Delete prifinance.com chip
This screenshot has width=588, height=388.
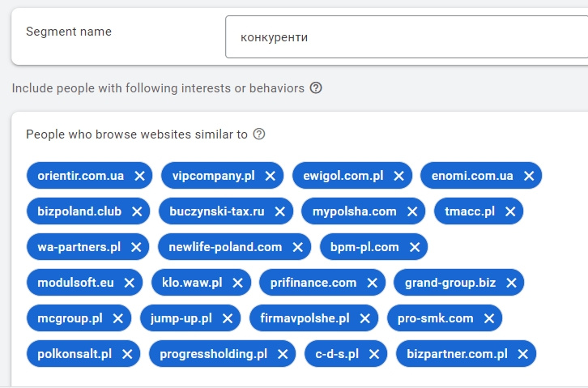[372, 283]
